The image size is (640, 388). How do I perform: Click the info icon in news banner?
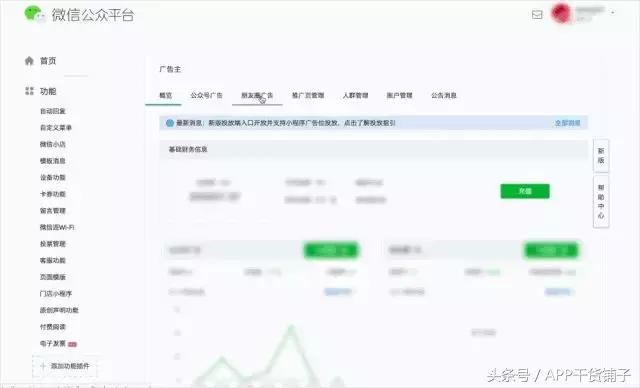(170, 123)
